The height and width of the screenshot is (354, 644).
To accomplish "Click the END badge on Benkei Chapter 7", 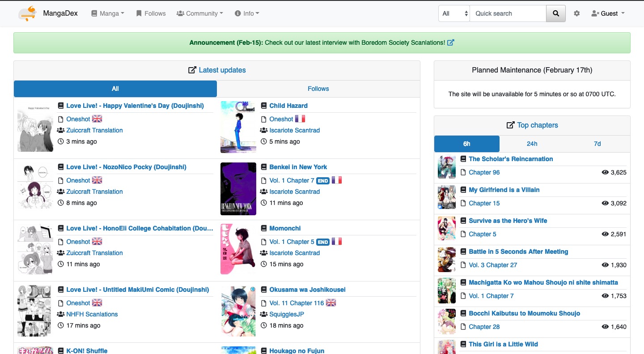I will click(x=323, y=181).
